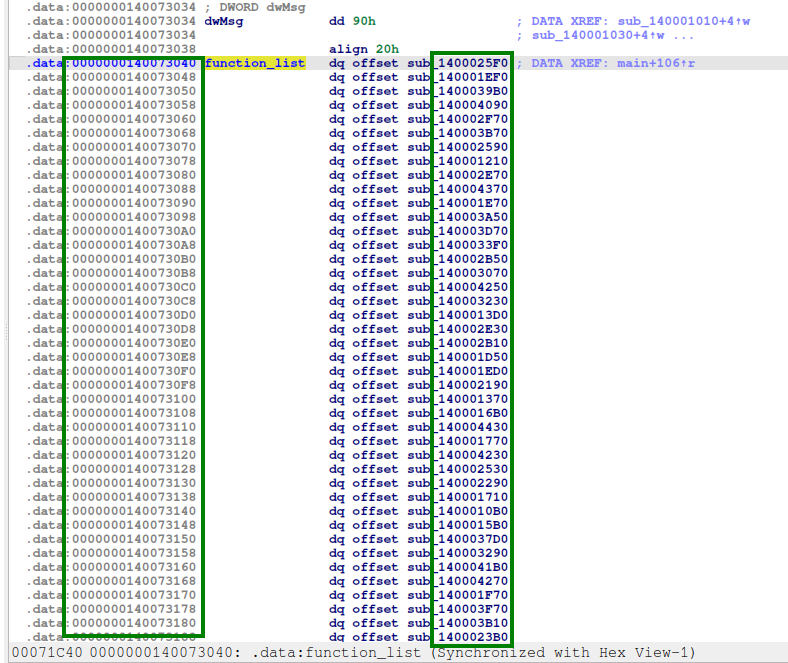Select sub_140001710 offset

(458, 497)
